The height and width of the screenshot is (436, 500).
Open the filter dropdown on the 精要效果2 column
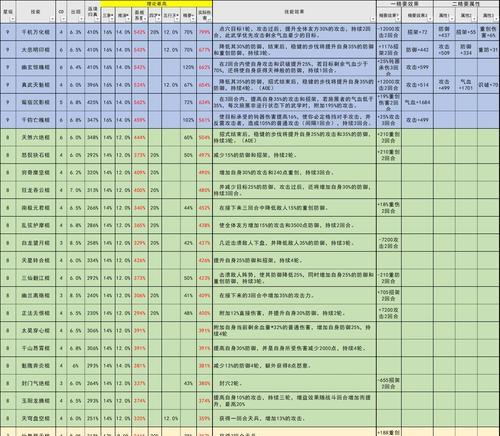point(430,19)
